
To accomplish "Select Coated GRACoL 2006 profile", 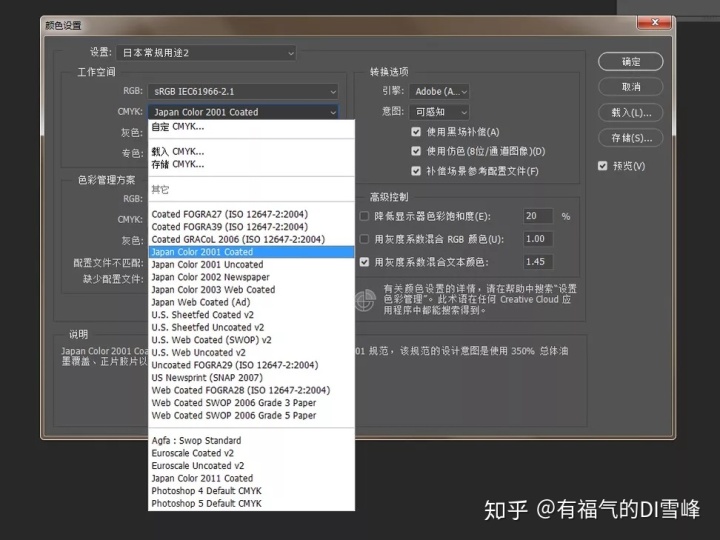I will [x=251, y=239].
